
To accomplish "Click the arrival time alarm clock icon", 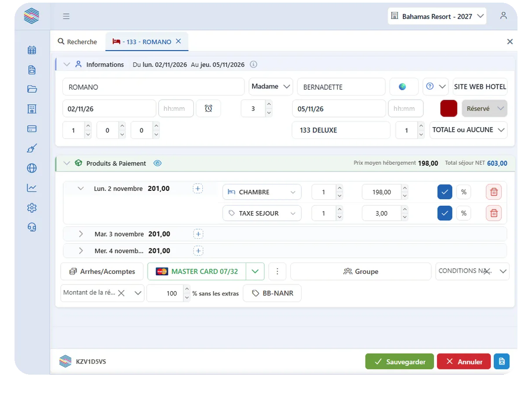I will 208,108.
